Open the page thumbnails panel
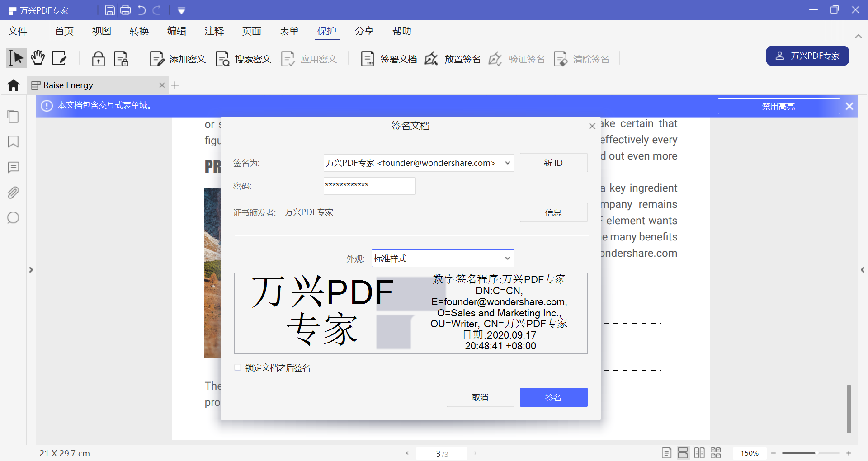Screen dimensions: 868x461 point(13,116)
